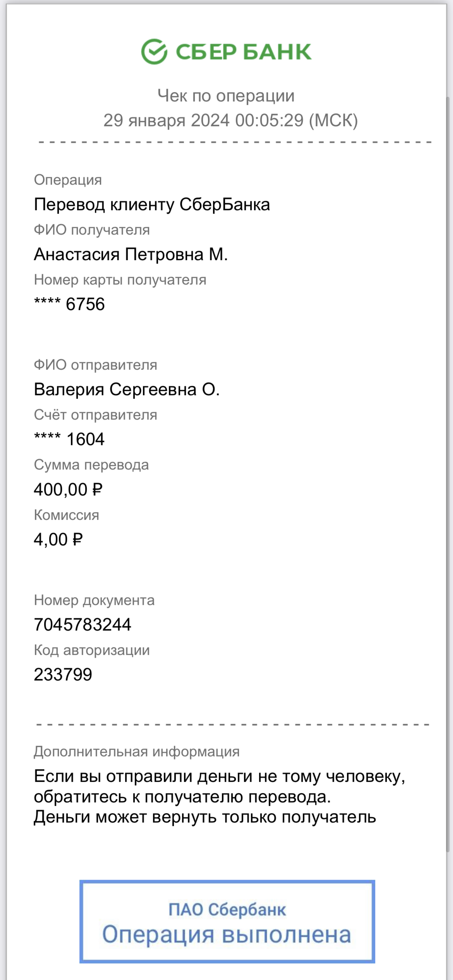Click recipient name Анастасия Петровна М.

[131, 254]
